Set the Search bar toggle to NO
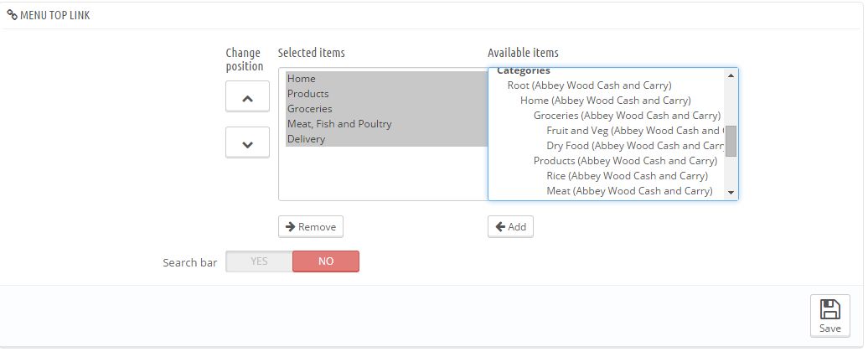Viewport: 868px width, 357px height. (x=326, y=261)
